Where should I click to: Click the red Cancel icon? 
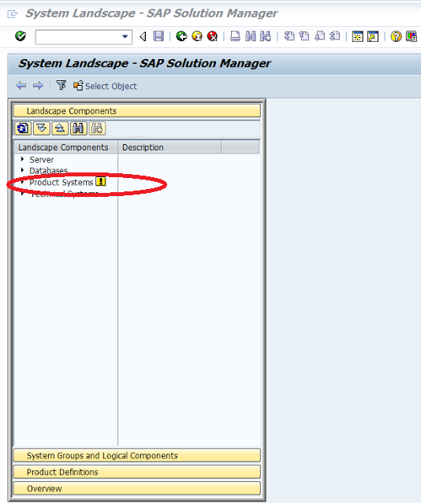(x=212, y=36)
